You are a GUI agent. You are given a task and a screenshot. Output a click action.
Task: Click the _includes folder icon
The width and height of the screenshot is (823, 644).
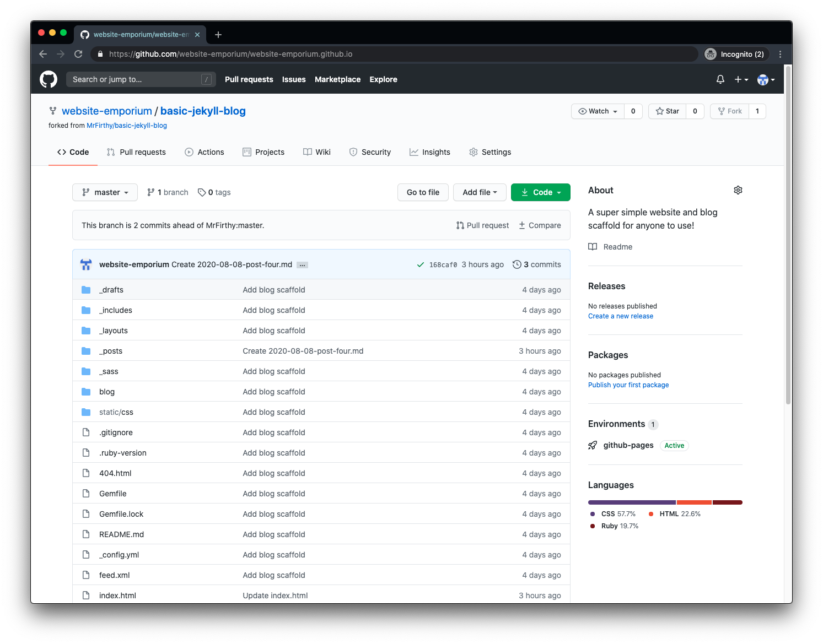point(86,310)
